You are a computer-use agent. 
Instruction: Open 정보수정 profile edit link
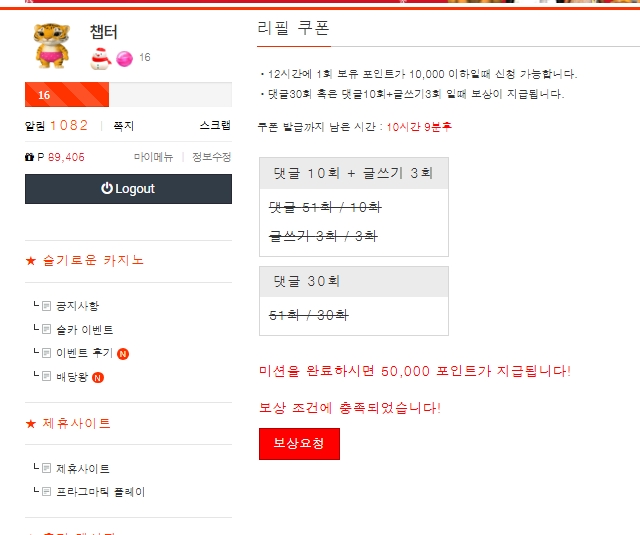(211, 157)
